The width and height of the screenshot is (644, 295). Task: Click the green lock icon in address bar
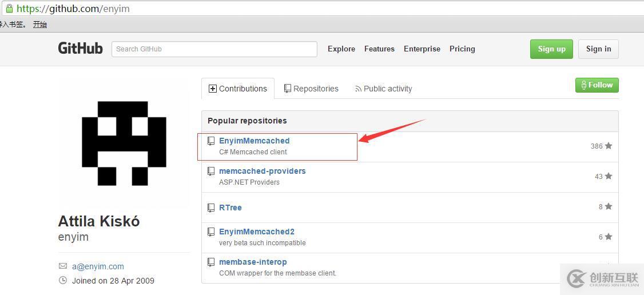[x=10, y=8]
